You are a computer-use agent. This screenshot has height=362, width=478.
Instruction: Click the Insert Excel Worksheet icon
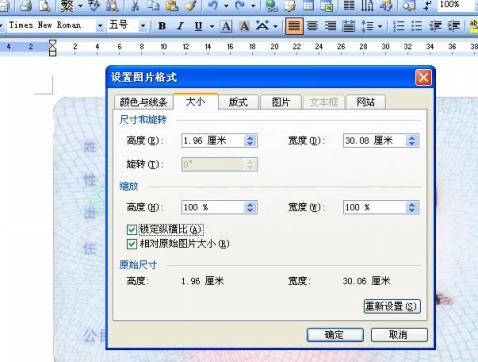click(x=327, y=5)
